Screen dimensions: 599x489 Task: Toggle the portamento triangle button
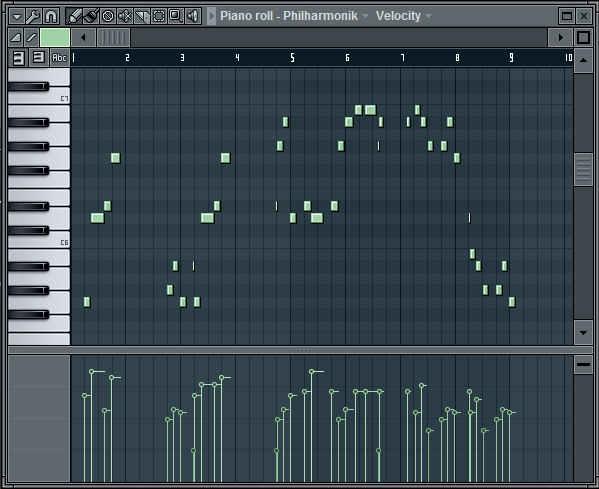point(16,37)
